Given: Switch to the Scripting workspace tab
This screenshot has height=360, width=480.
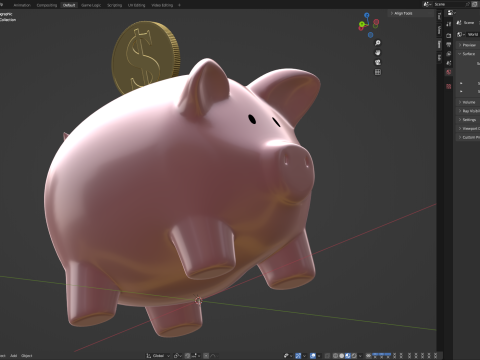Looking at the screenshot, I should [x=114, y=5].
